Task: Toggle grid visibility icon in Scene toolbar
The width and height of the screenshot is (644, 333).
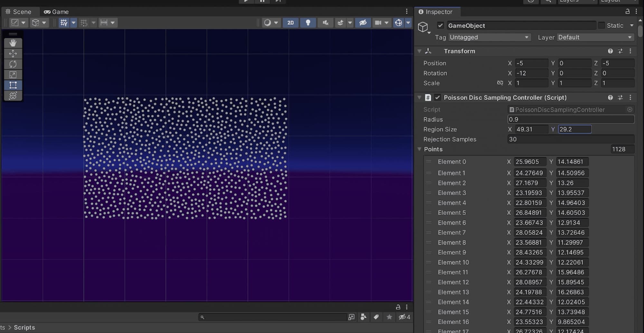Action: pyautogui.click(x=64, y=23)
